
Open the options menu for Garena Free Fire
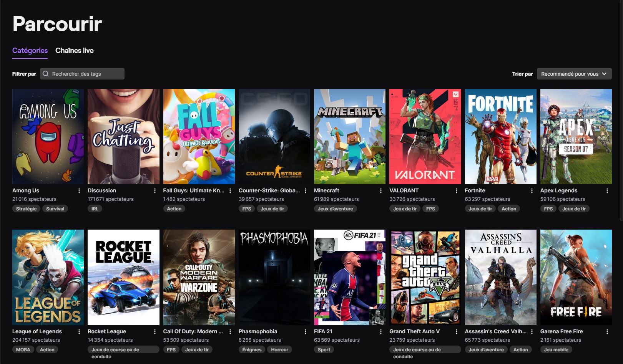click(x=607, y=332)
